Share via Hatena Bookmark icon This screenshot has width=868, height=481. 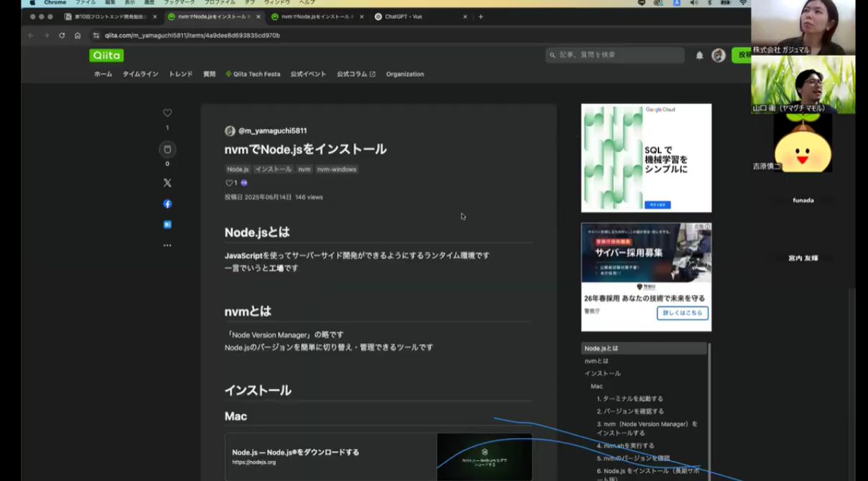(167, 225)
